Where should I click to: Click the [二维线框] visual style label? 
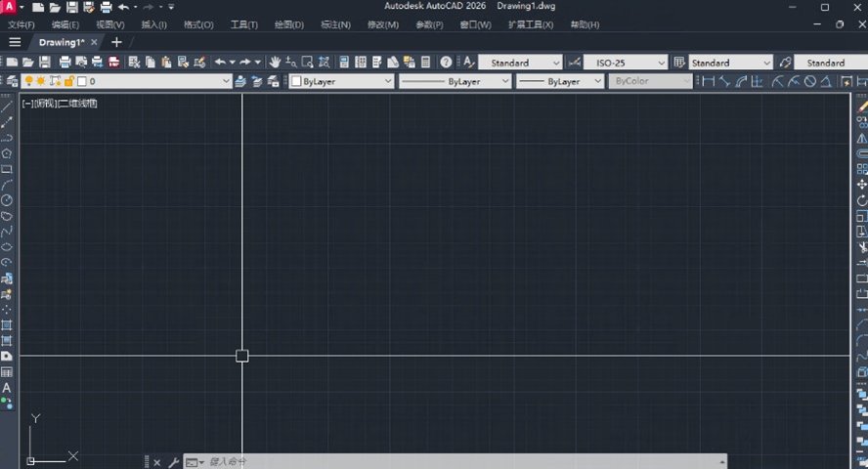coord(78,104)
